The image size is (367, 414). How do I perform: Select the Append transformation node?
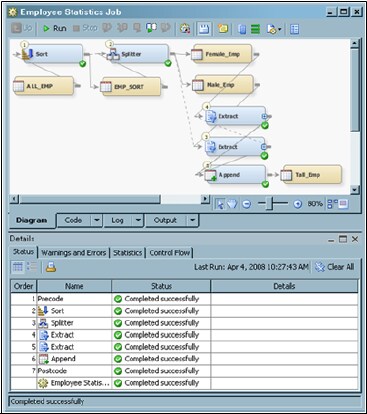[235, 175]
